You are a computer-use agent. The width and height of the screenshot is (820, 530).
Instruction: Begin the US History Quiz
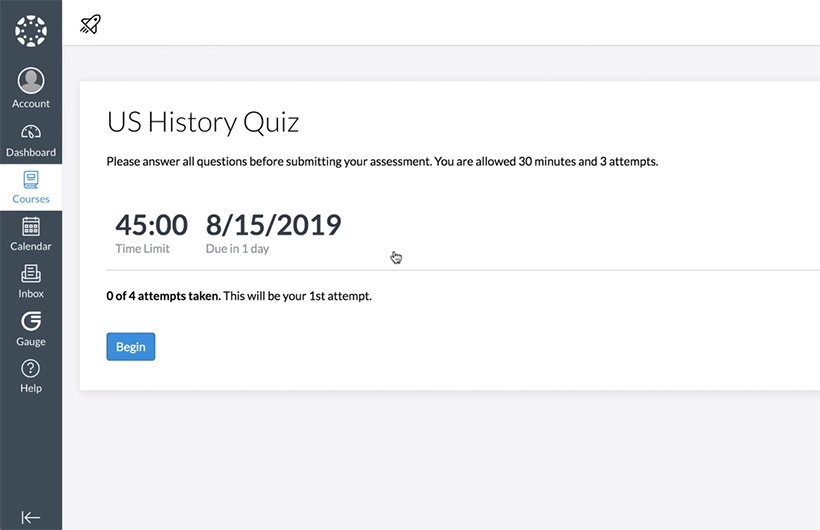pyautogui.click(x=131, y=346)
